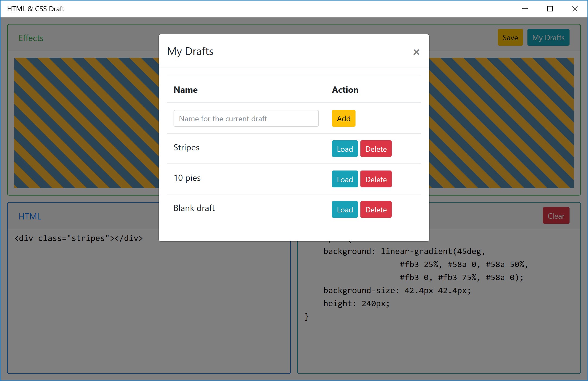Screen dimensions: 588x381
Task: Click the Name column header
Action: coord(185,90)
